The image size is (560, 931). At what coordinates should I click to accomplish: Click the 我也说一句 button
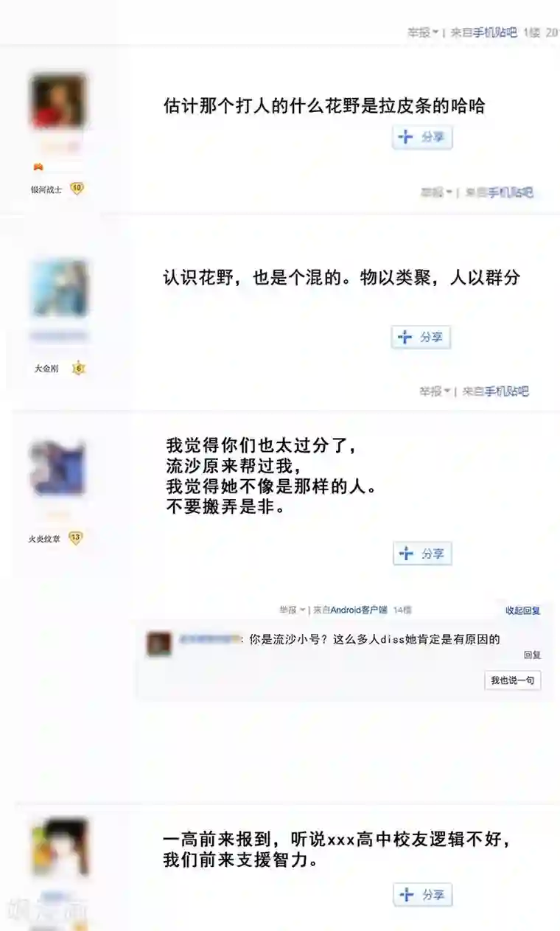coord(513,680)
